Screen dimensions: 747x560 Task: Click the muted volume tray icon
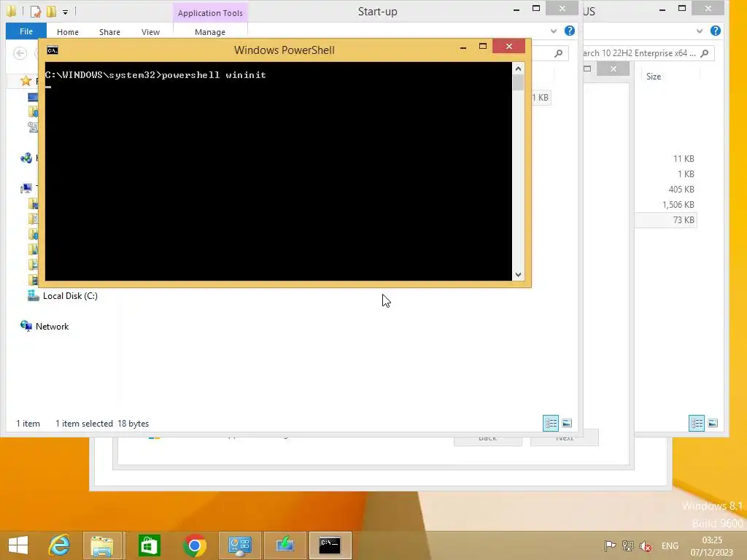[646, 546]
